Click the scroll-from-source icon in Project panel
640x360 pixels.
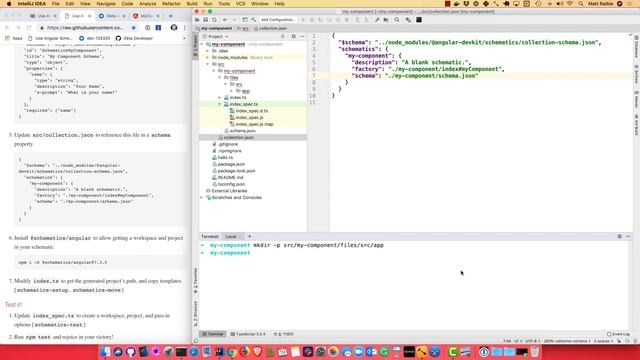pos(282,36)
